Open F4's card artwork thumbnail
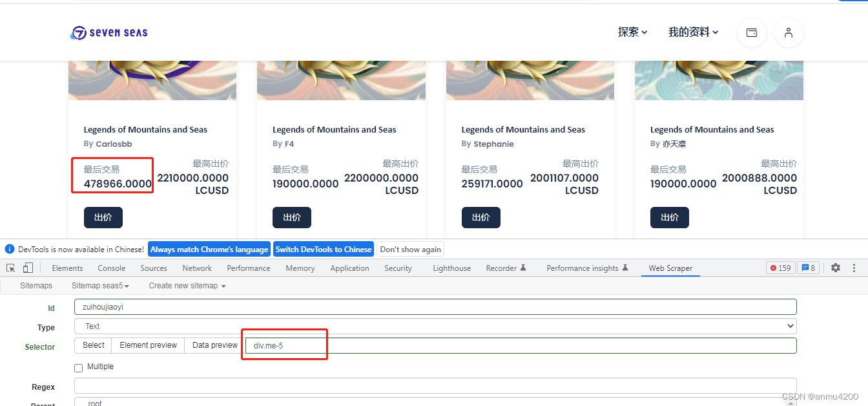868x406 pixels. pos(341,80)
